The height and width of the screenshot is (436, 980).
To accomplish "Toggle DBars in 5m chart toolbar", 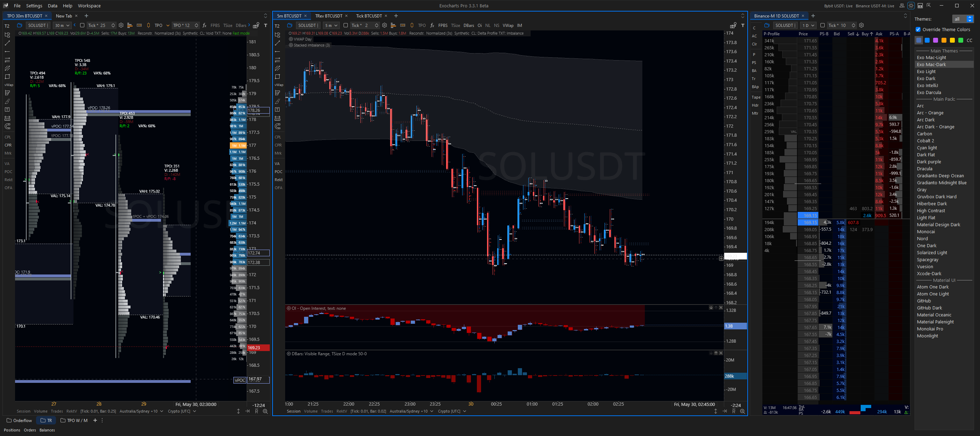I will 469,26.
